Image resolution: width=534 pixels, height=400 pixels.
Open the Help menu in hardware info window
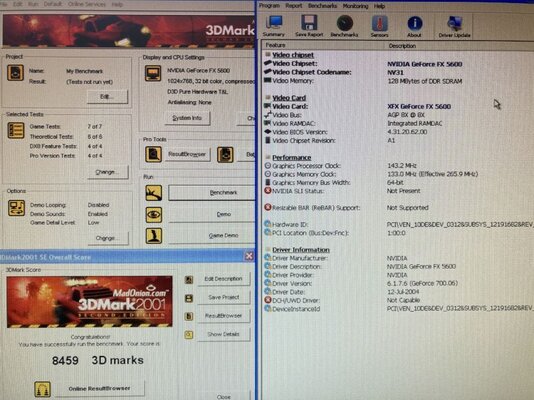coord(379,6)
